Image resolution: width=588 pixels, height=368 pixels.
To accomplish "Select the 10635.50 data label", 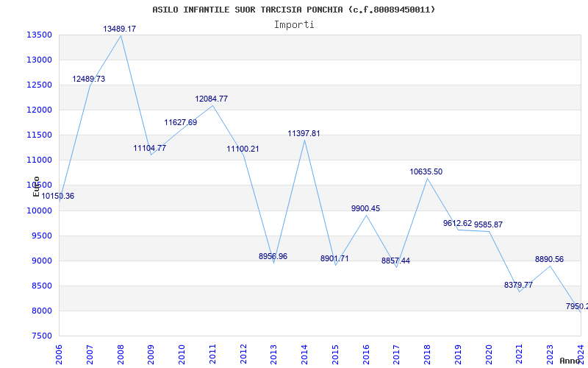I will click(426, 171).
